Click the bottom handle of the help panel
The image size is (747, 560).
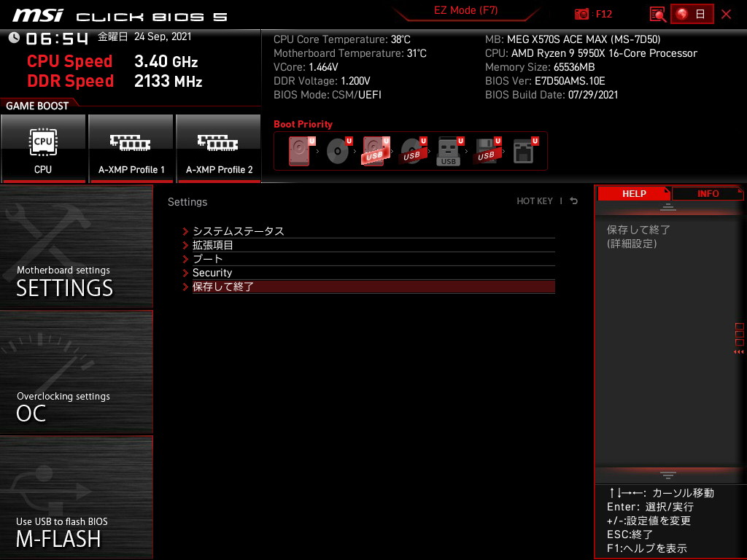tap(668, 475)
